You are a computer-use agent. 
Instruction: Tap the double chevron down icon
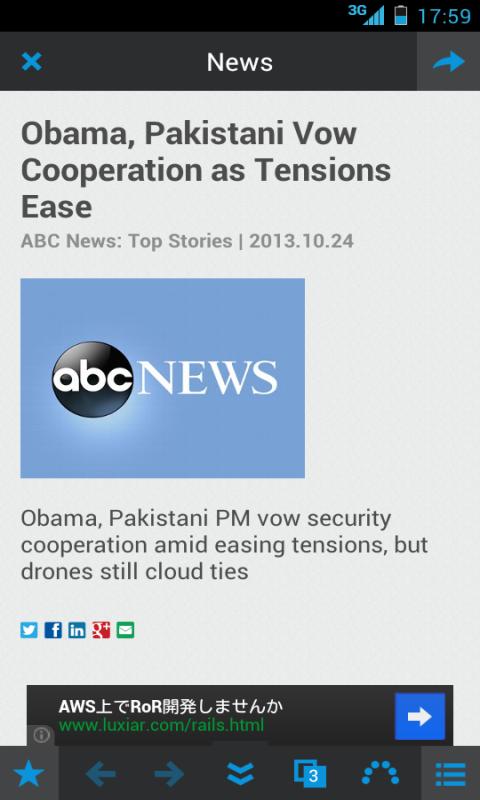(240, 775)
